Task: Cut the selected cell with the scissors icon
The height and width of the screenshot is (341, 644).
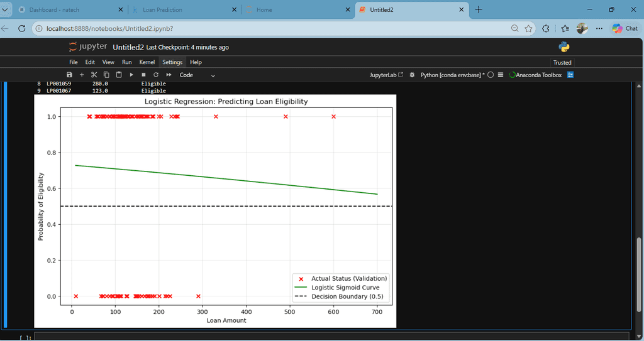Action: point(94,75)
